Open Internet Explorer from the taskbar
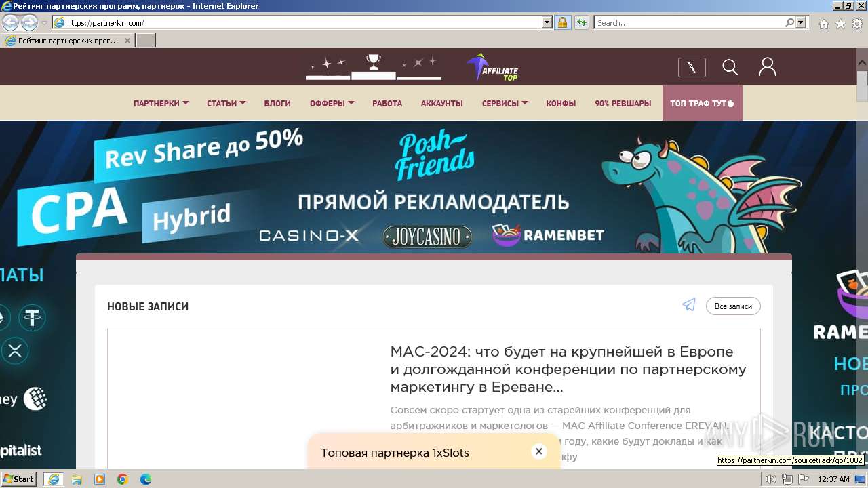This screenshot has height=488, width=868. point(54,479)
